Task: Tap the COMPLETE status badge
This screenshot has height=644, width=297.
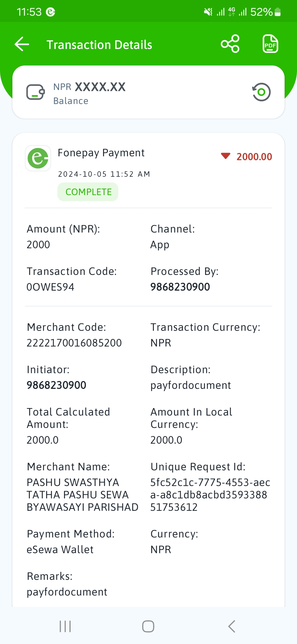Action: 88,192
